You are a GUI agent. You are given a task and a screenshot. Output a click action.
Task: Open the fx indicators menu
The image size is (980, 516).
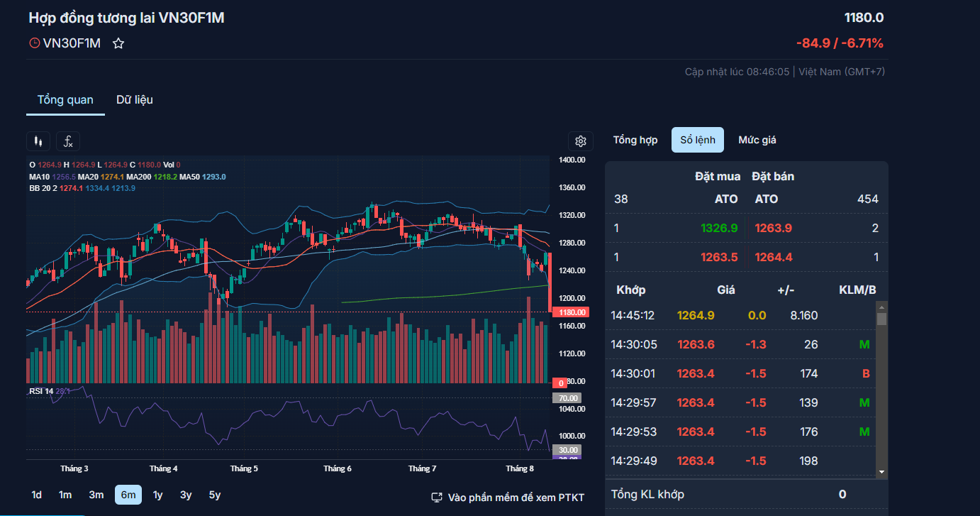point(68,141)
